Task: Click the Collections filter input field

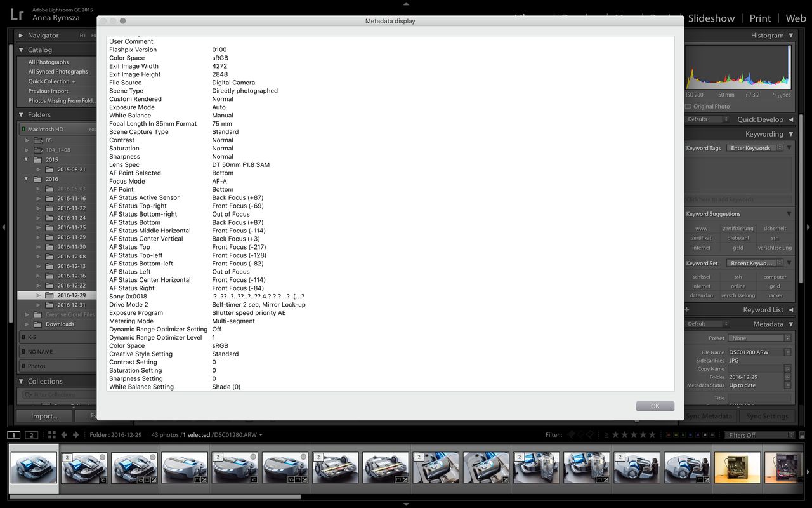Action: (x=60, y=395)
